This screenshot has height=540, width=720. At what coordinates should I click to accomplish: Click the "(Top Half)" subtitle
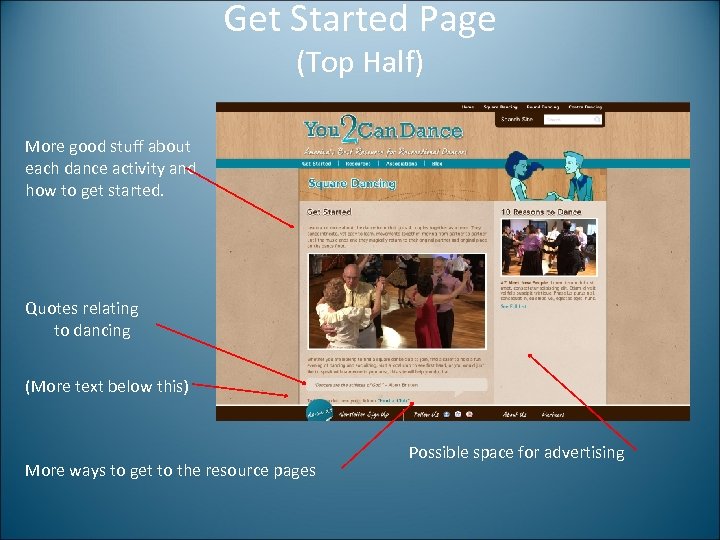(360, 62)
